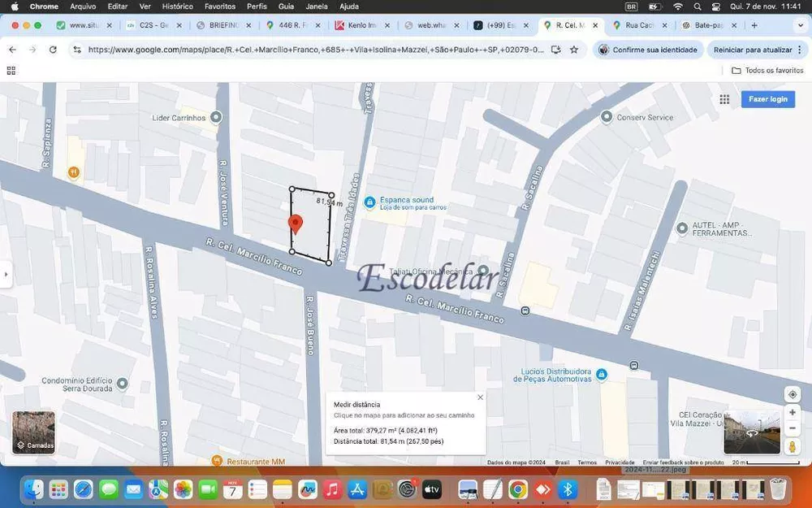The width and height of the screenshot is (812, 508).
Task: Open the bookmarks bar apps grid
Action: 11,71
